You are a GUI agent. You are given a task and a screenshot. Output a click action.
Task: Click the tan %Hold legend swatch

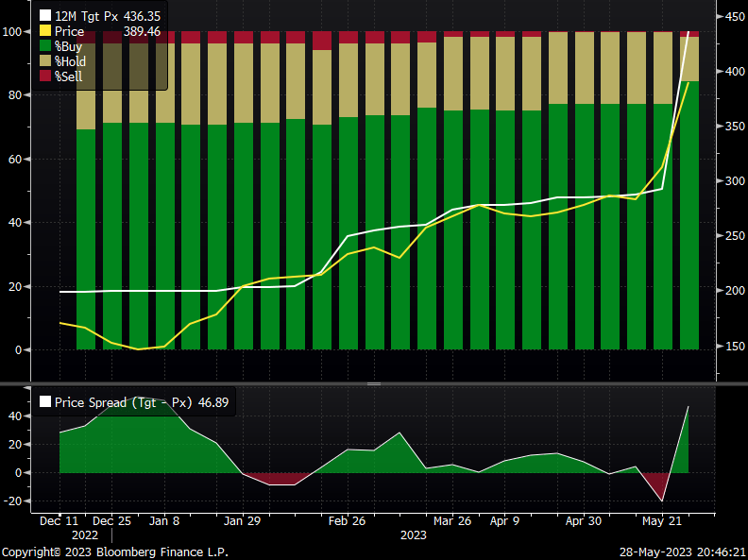[x=45, y=61]
